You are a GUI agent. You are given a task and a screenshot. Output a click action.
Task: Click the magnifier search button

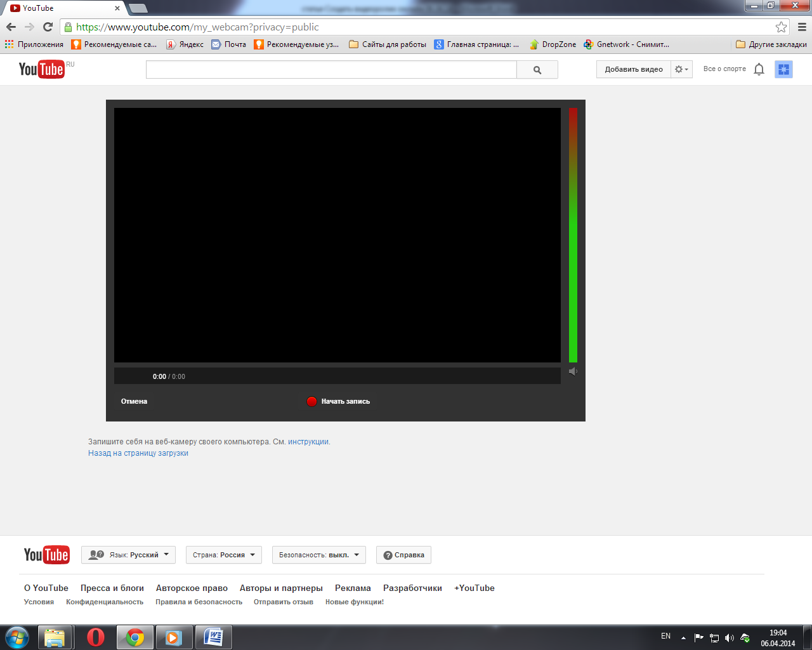[537, 70]
